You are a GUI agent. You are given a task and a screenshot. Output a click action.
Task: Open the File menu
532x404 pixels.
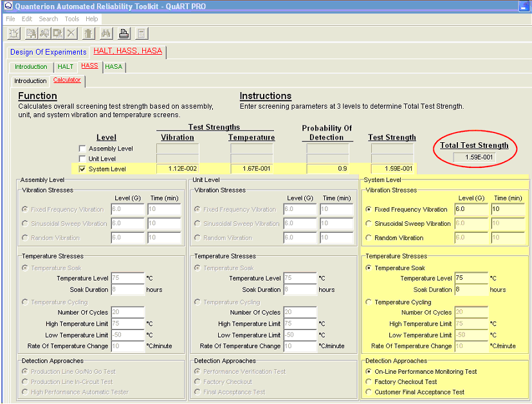click(x=10, y=19)
